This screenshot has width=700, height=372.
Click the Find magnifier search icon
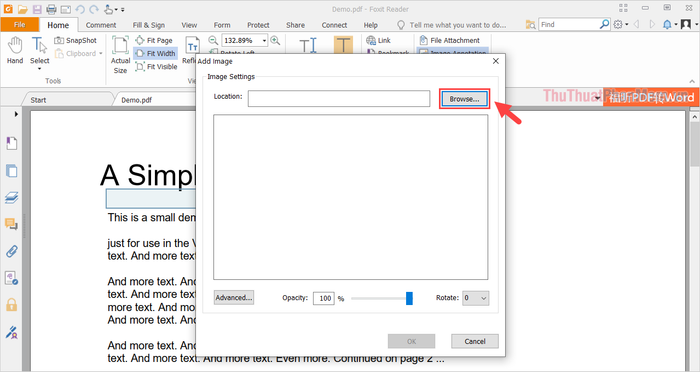pyautogui.click(x=604, y=24)
